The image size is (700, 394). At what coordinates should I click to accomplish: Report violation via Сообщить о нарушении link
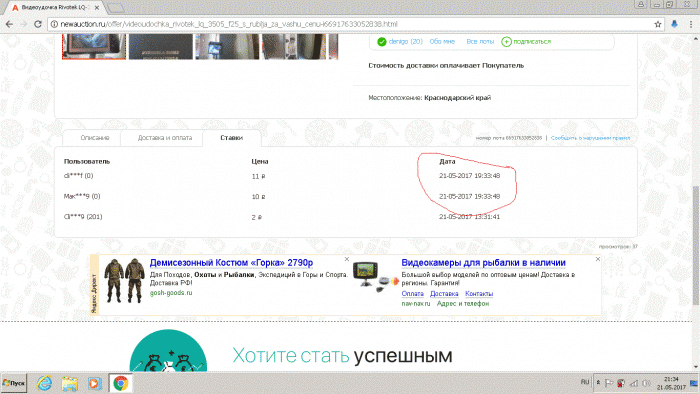tap(590, 138)
